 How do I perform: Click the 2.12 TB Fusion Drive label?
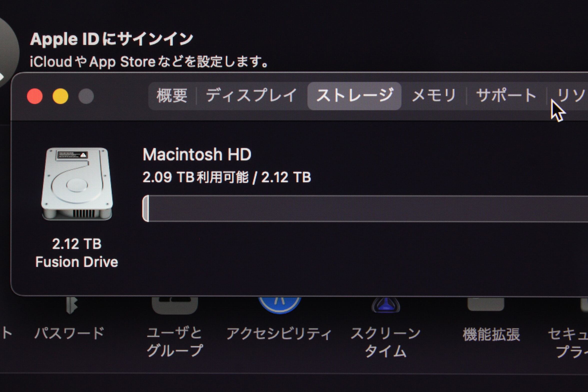[77, 253]
